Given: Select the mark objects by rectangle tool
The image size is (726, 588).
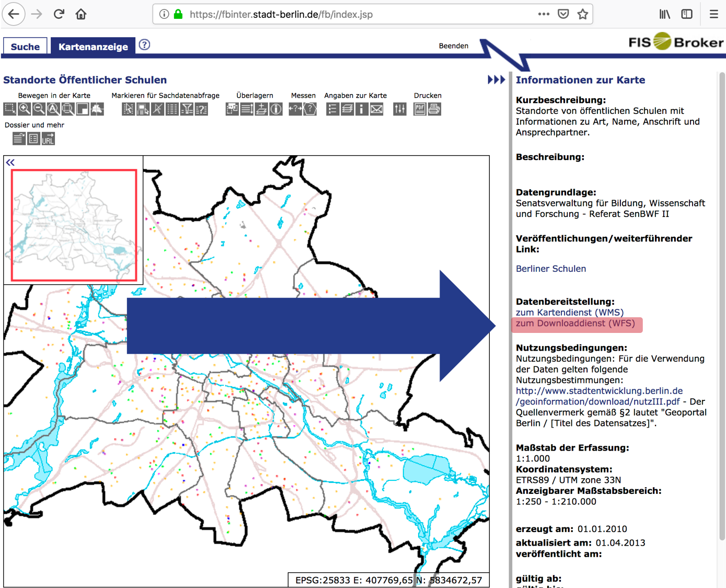Looking at the screenshot, I should [143, 109].
